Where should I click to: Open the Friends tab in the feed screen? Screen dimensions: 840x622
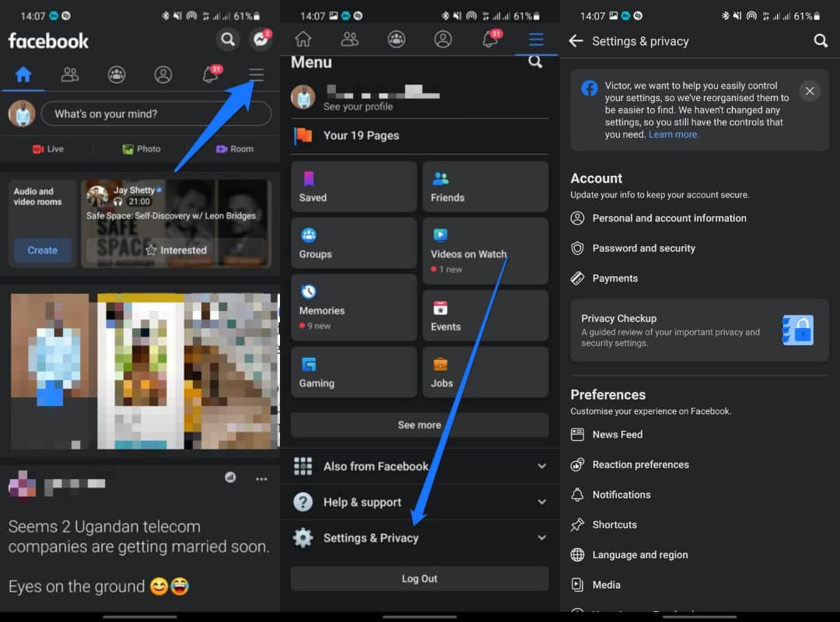70,75
